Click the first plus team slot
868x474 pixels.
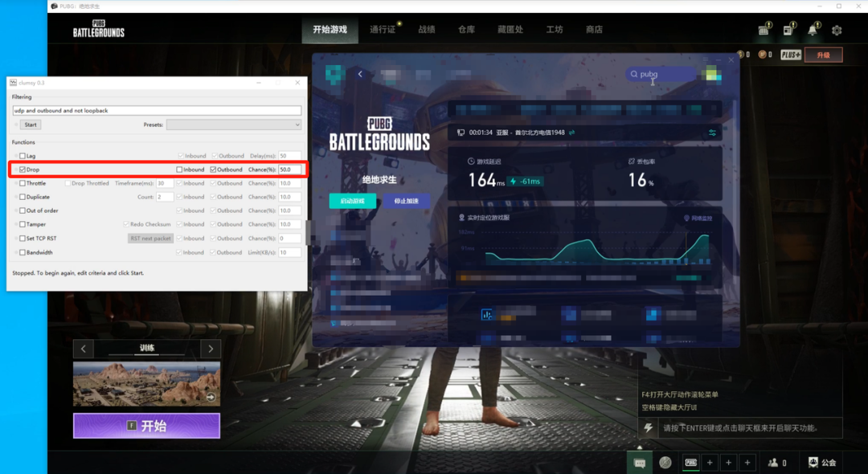[x=710, y=463]
